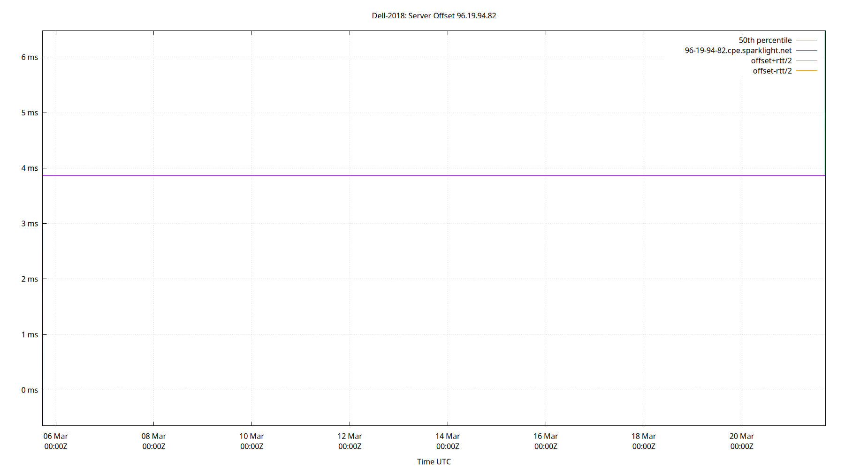The height and width of the screenshot is (469, 868).
Task: Select the Time UTC axis label
Action: (x=434, y=461)
